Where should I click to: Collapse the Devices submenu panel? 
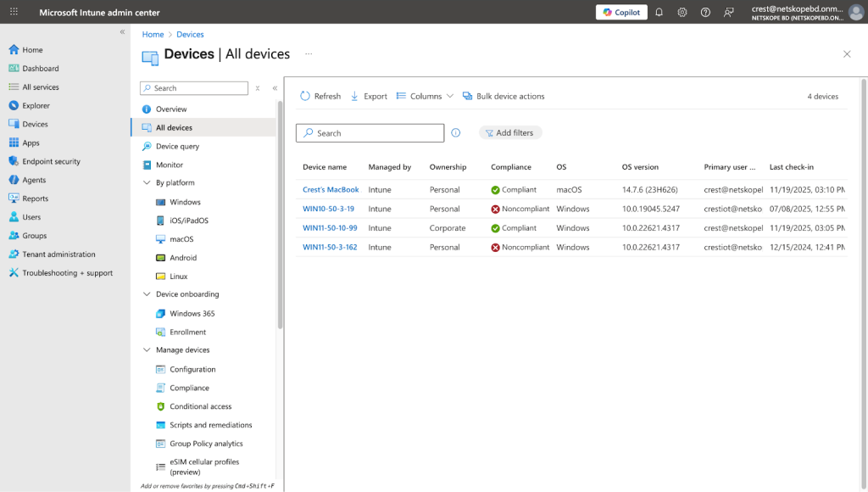[x=275, y=88]
